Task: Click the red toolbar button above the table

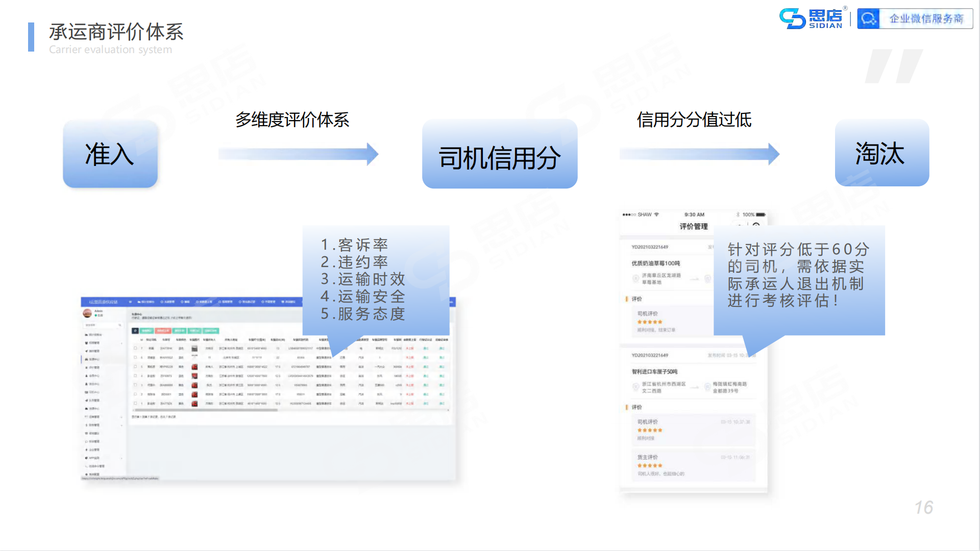Action: coord(163,331)
